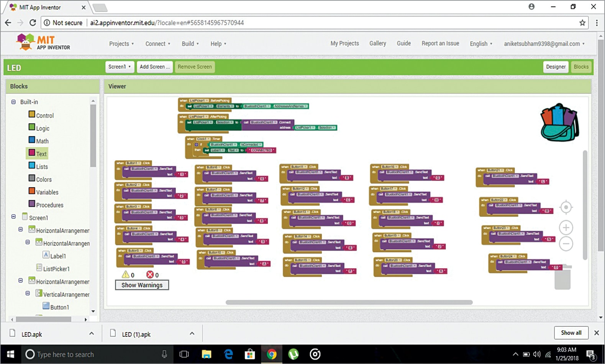Open the Screen1 dropdown selector
Viewport: 605px width, 364px height.
120,67
